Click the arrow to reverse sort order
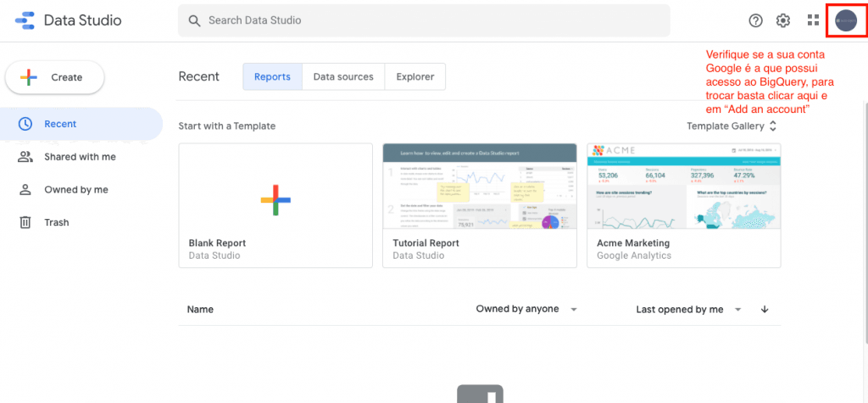 pos(765,310)
